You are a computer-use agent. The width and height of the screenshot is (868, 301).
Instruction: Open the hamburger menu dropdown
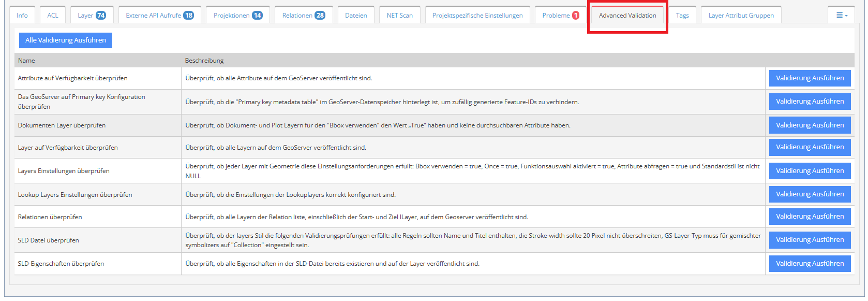[842, 16]
